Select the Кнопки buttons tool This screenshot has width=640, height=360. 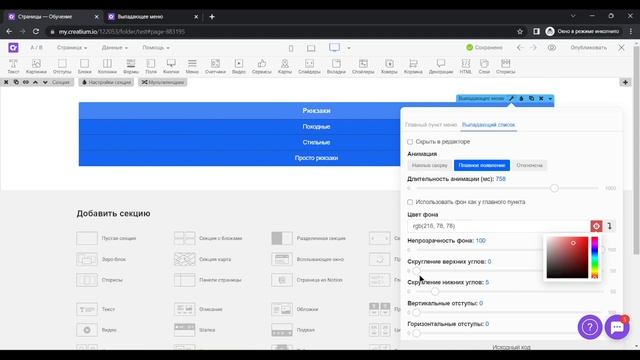[x=171, y=66]
